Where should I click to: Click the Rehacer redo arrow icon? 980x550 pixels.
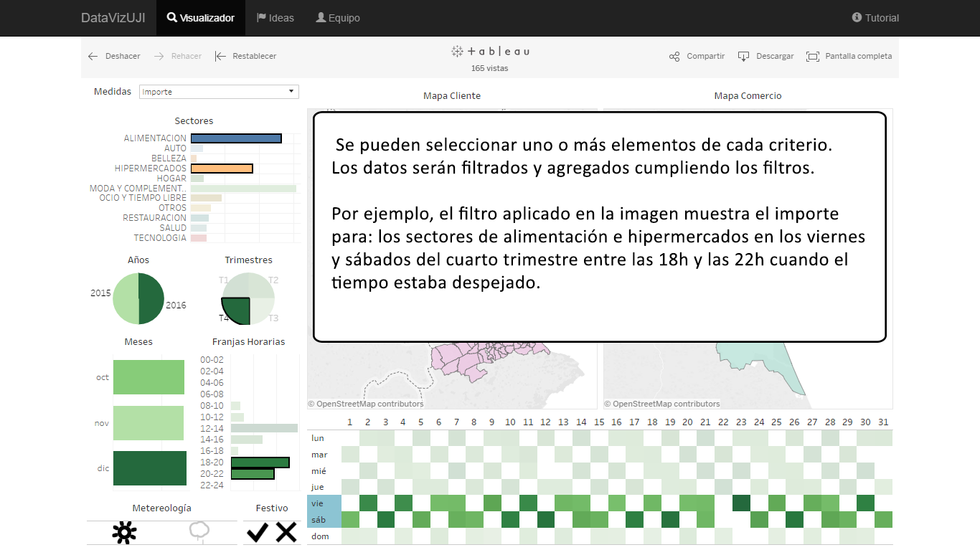(159, 56)
